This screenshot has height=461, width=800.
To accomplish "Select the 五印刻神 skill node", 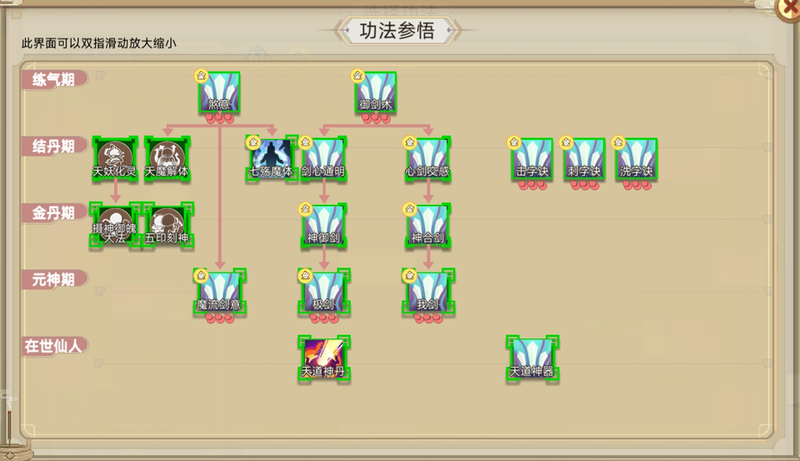I will pyautogui.click(x=167, y=225).
